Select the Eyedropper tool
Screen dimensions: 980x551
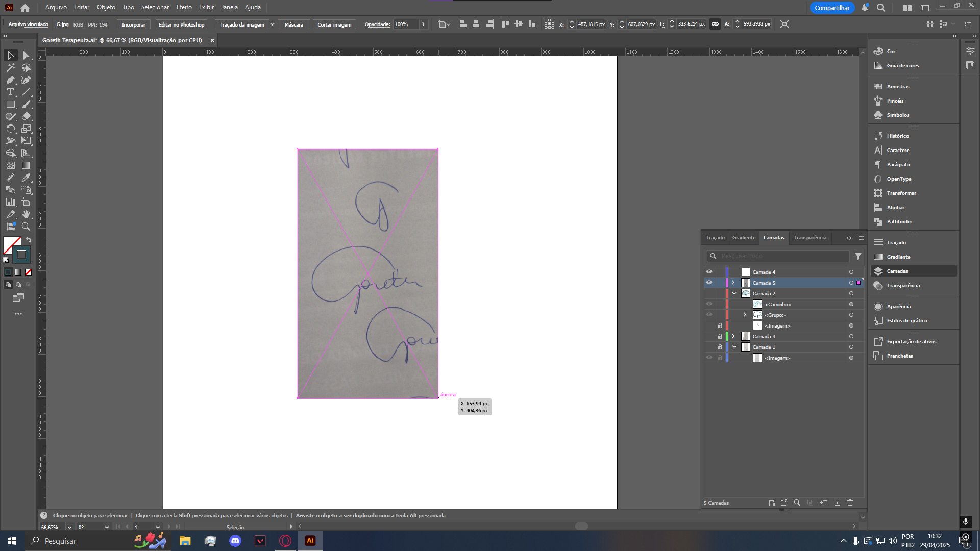(26, 178)
